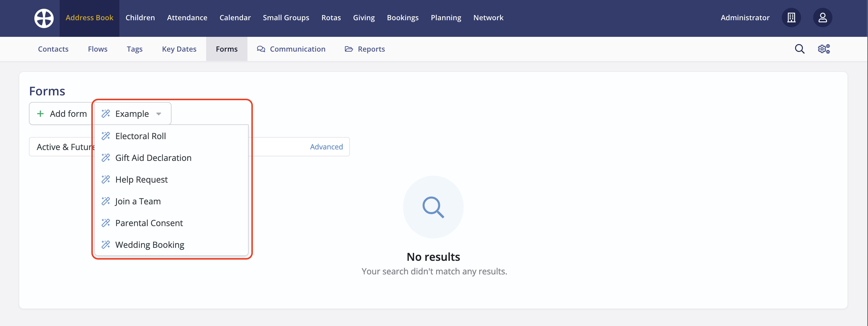Open the Communication section

[x=291, y=49]
